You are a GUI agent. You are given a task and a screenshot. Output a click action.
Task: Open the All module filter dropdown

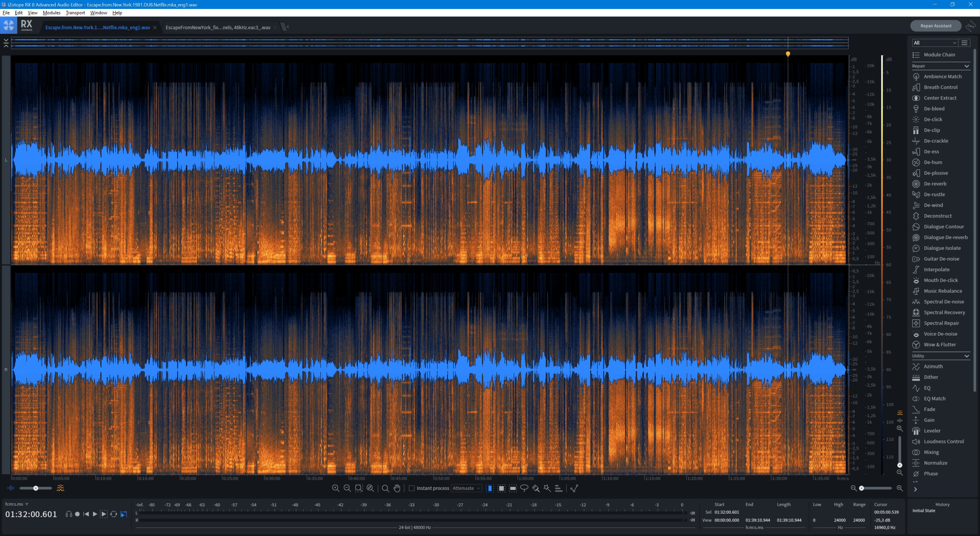click(x=934, y=43)
